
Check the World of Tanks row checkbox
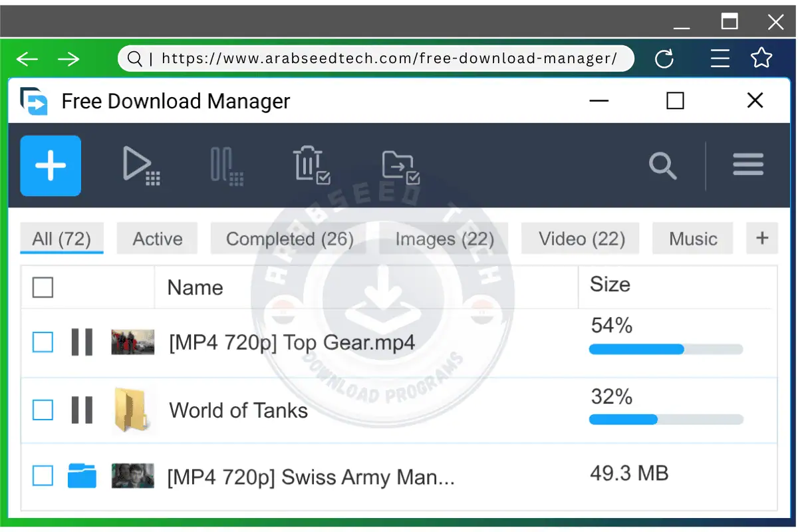click(43, 410)
